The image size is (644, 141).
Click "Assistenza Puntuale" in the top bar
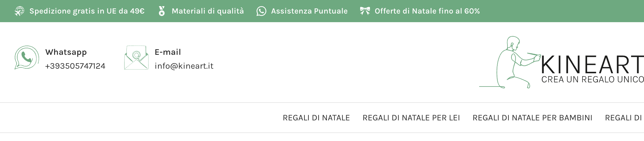coord(309,11)
